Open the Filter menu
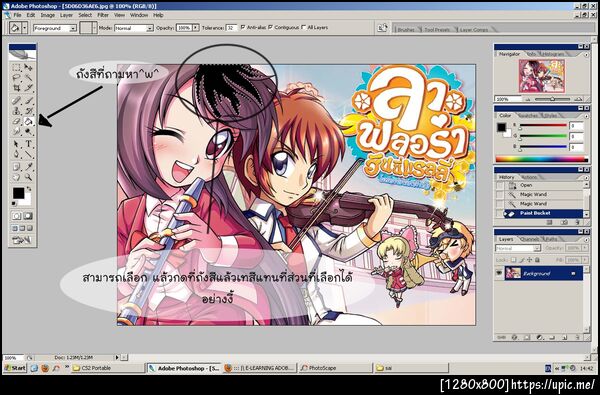This screenshot has width=600, height=395. point(103,15)
